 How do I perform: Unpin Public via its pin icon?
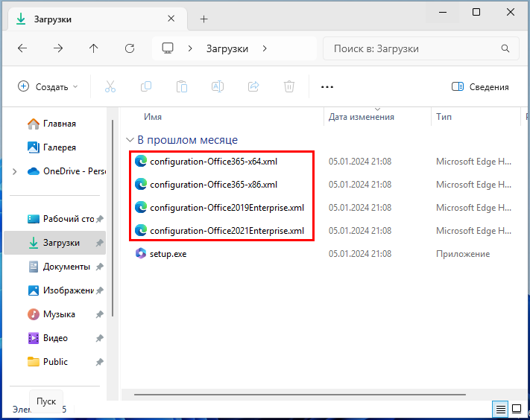coord(99,362)
